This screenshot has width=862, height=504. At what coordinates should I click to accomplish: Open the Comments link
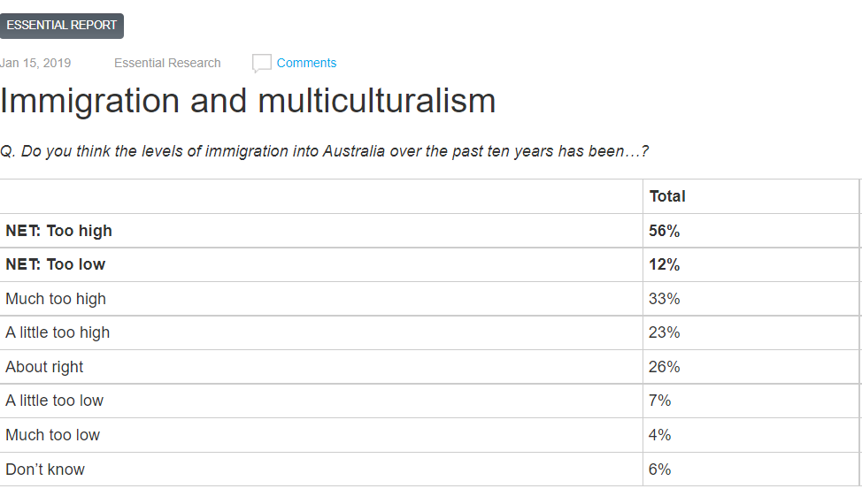pos(306,63)
